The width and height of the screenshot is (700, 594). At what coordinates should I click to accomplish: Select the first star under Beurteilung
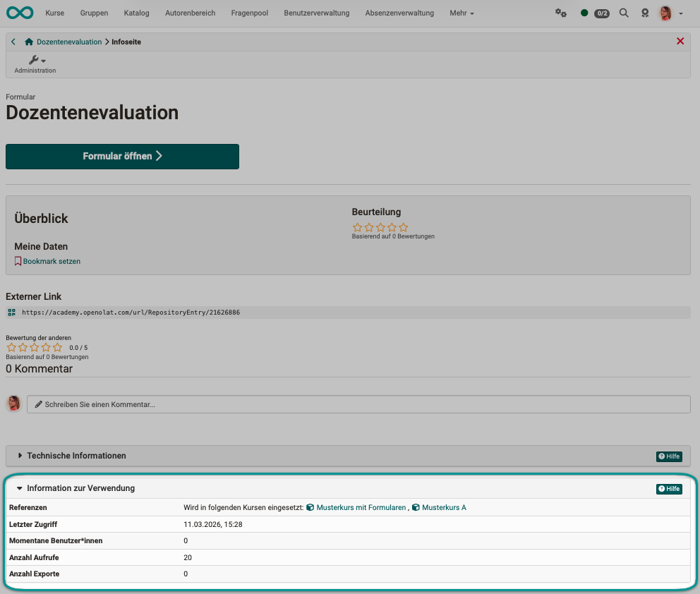pyautogui.click(x=357, y=227)
